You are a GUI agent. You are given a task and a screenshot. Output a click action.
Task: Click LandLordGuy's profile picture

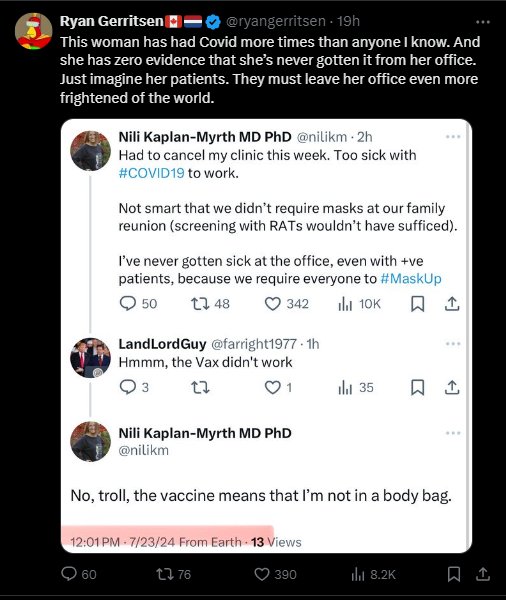(90, 358)
